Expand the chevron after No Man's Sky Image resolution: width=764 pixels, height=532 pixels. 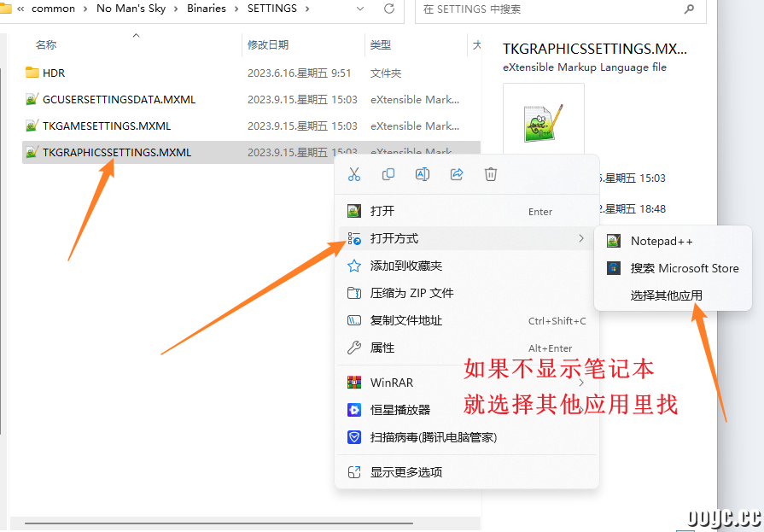click(x=176, y=9)
